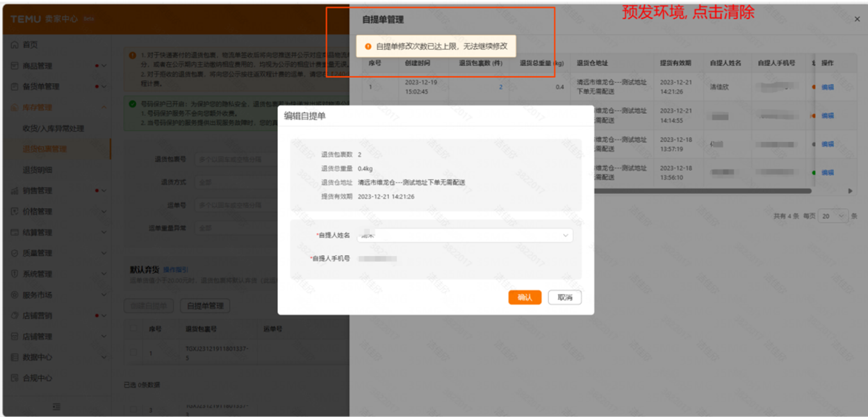Close the 自提单管理 drawer panel
The image size is (868, 417).
click(857, 19)
